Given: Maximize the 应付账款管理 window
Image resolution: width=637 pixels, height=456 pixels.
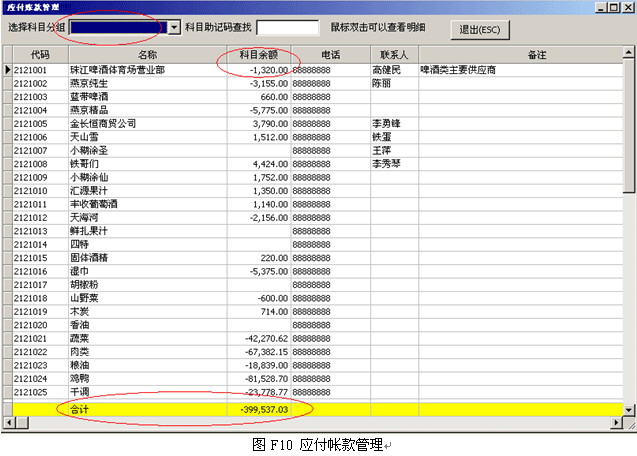Looking at the screenshot, I should point(614,8).
